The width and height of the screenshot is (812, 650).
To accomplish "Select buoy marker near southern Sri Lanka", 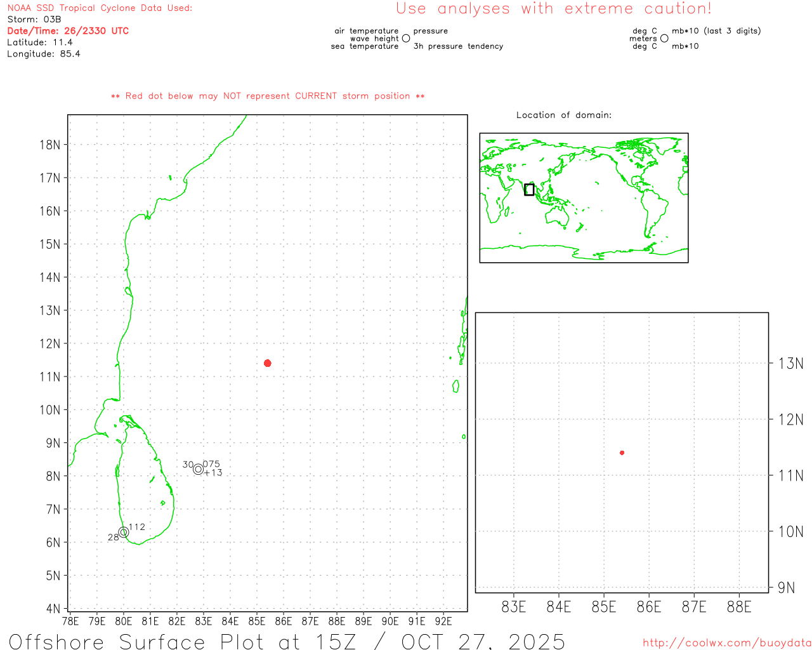I will pyautogui.click(x=124, y=532).
